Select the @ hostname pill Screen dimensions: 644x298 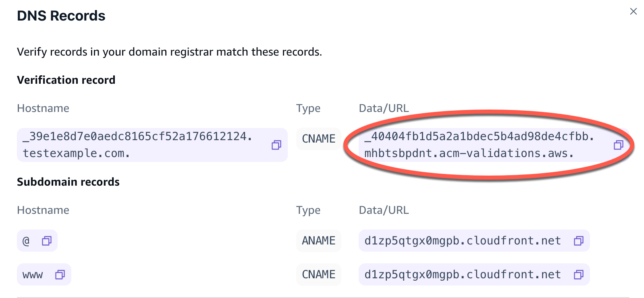pyautogui.click(x=26, y=240)
